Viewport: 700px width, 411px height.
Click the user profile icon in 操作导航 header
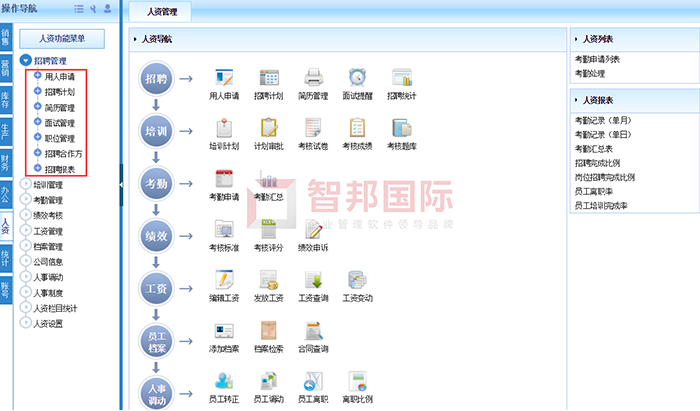[x=108, y=8]
